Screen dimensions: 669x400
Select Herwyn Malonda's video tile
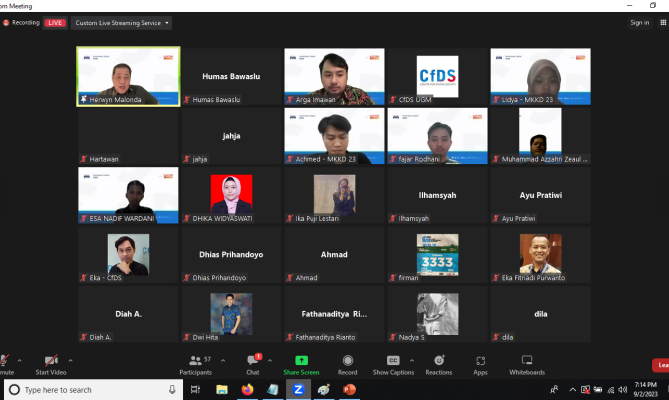pos(129,76)
